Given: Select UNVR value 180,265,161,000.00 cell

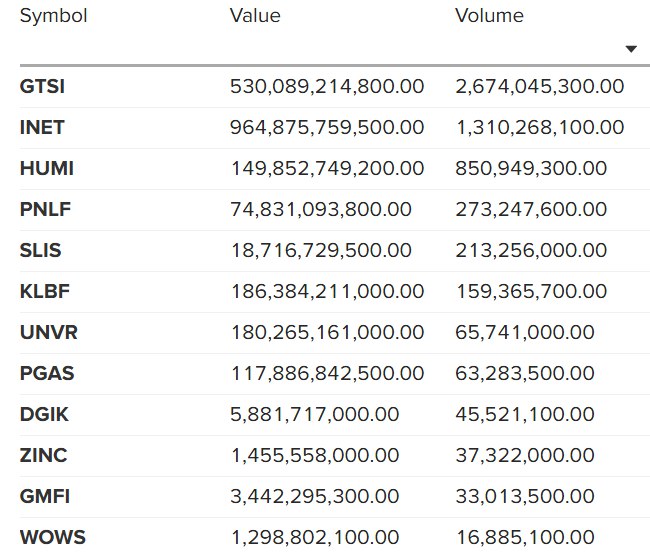Looking at the screenshot, I should (327, 333).
